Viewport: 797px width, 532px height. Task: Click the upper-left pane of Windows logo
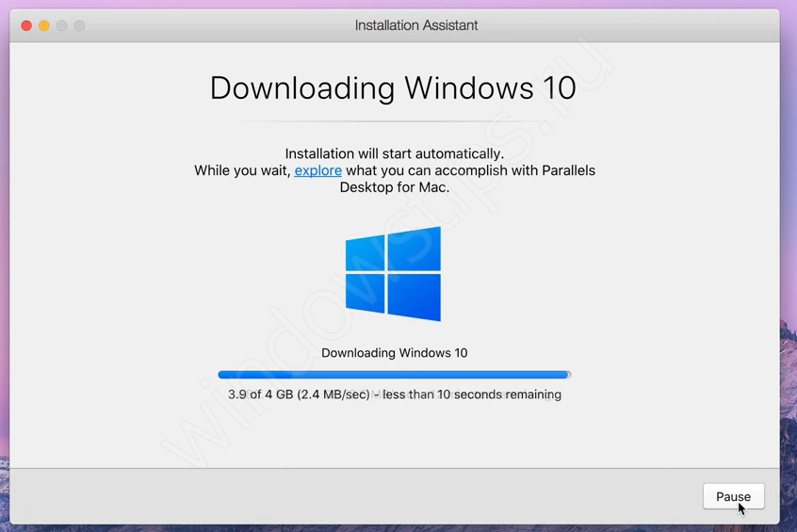pyautogui.click(x=366, y=253)
